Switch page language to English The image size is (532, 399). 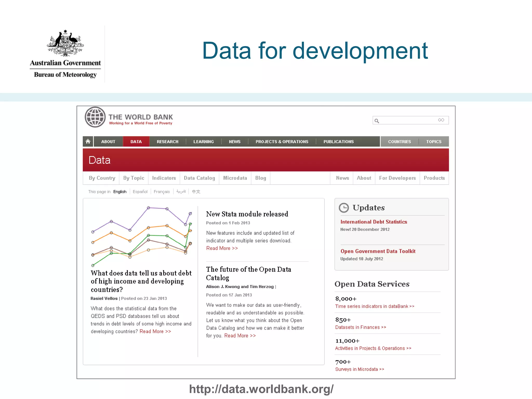pos(120,192)
